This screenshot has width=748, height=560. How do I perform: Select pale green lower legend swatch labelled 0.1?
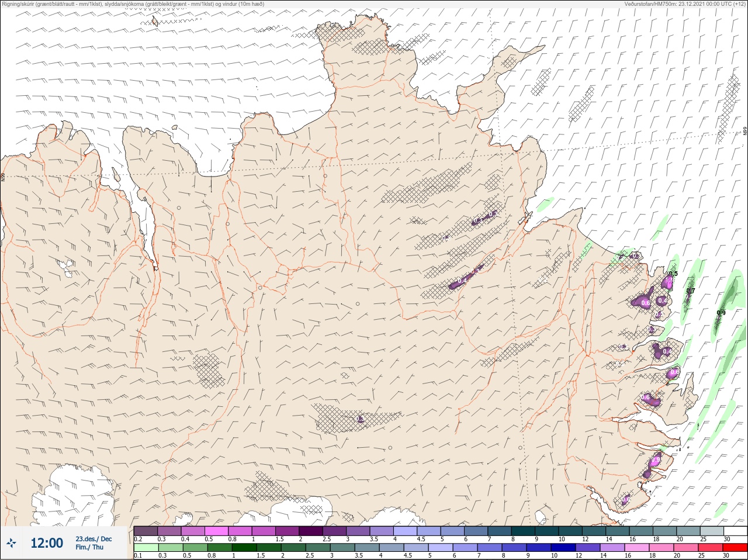click(x=146, y=548)
